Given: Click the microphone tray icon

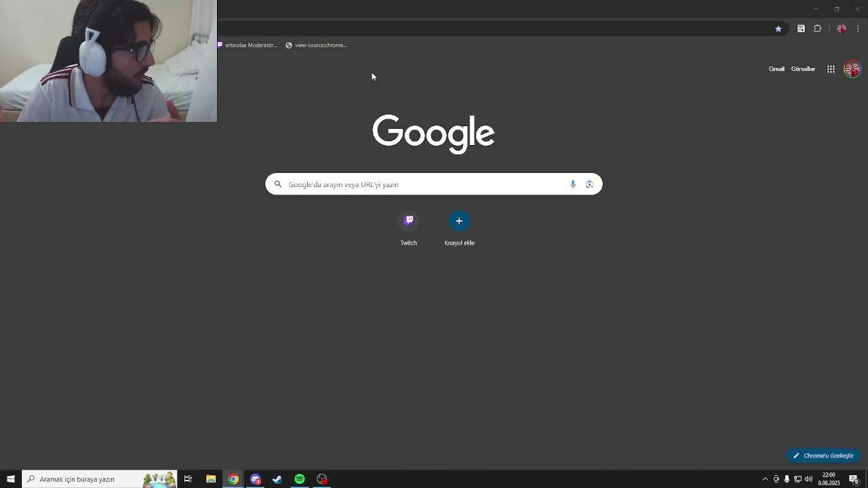Looking at the screenshot, I should coord(787,479).
